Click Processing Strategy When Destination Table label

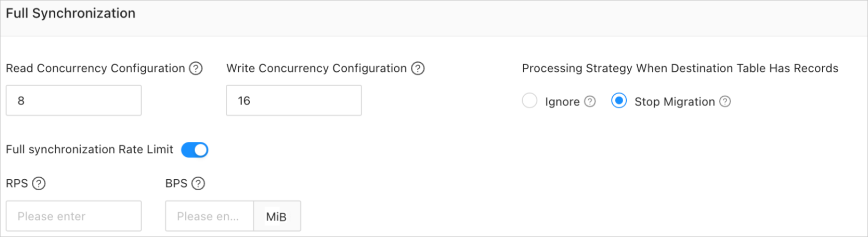tap(679, 68)
